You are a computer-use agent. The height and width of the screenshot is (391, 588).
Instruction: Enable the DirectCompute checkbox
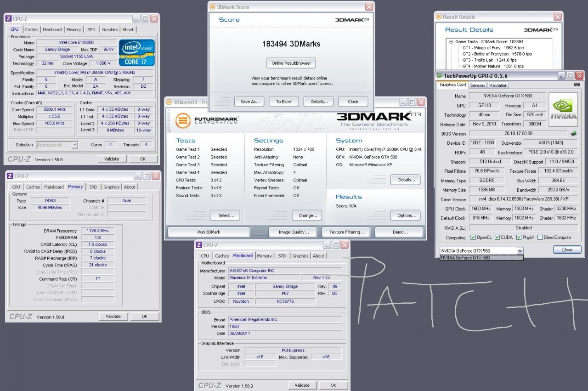click(540, 238)
